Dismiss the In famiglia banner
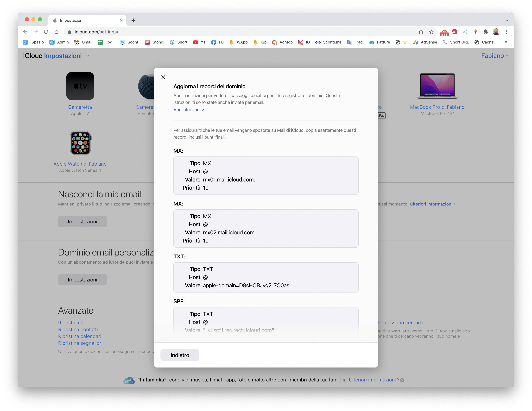This screenshot has width=532, height=411. (x=402, y=380)
